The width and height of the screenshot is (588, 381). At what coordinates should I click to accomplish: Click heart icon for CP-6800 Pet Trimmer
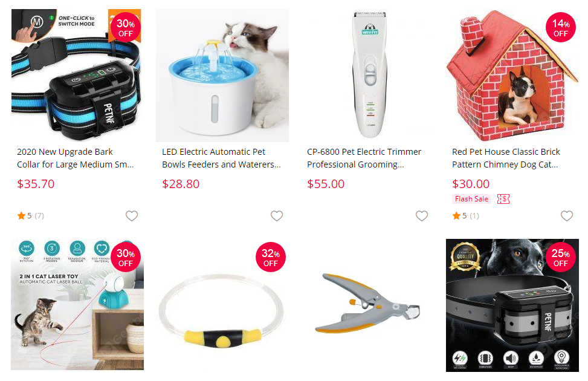click(422, 216)
